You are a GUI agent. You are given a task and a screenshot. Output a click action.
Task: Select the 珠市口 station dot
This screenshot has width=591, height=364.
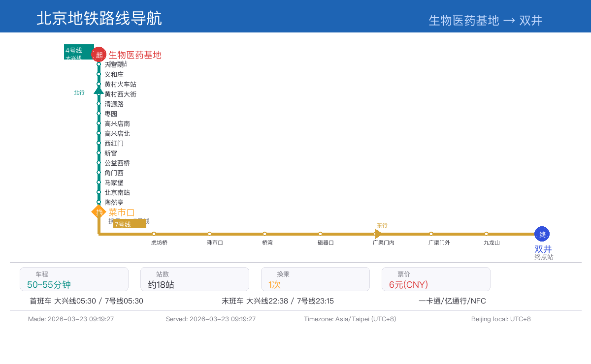click(209, 234)
